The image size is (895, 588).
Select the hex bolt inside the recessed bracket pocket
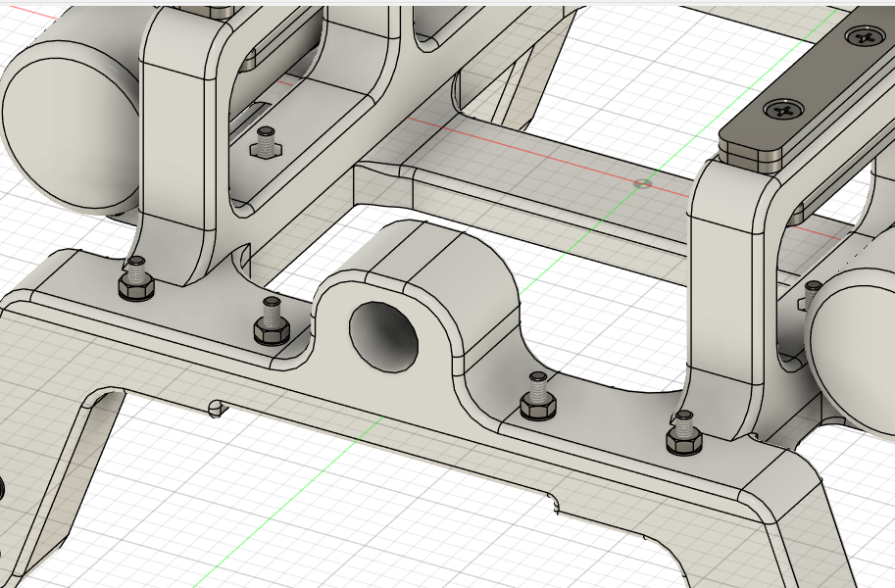[266, 143]
